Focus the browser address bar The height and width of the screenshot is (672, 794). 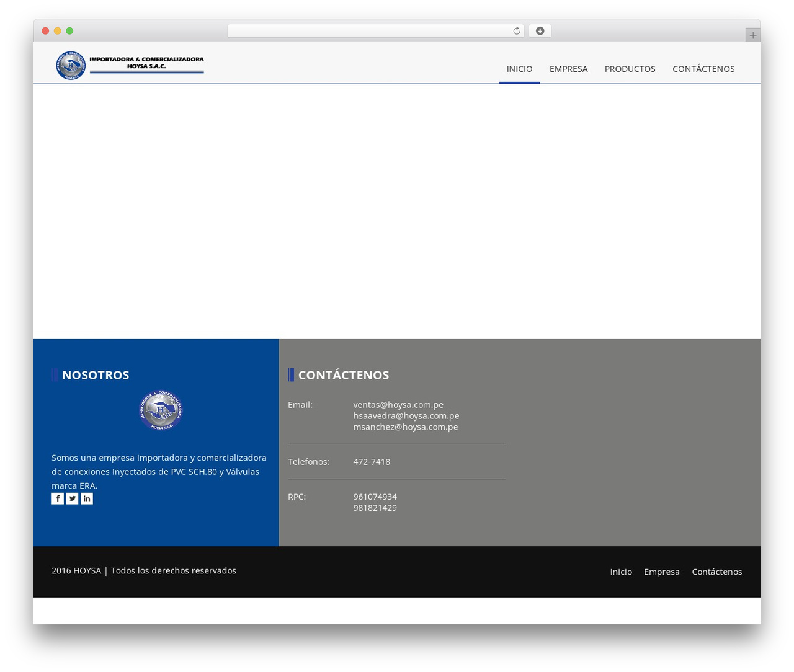tap(376, 31)
